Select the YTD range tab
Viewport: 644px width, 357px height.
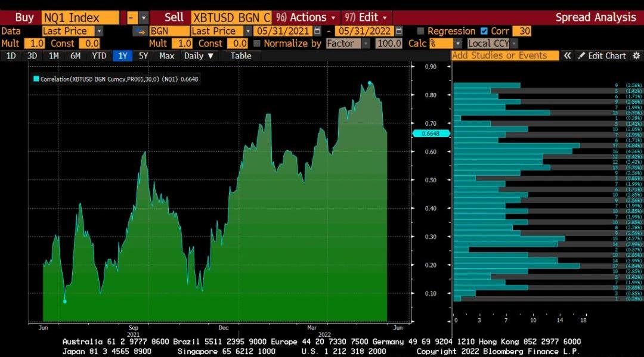point(99,55)
